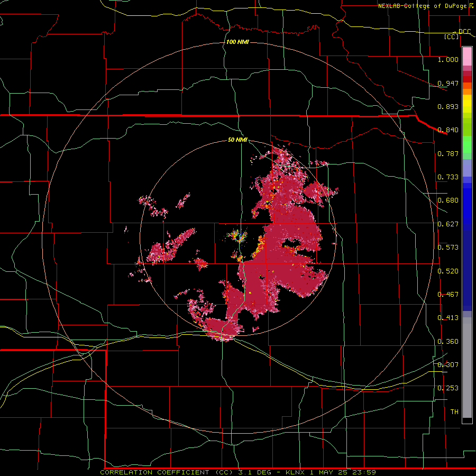The width and height of the screenshot is (476, 476).
Task: Click the 0.520 legend value
Action: 448,271
